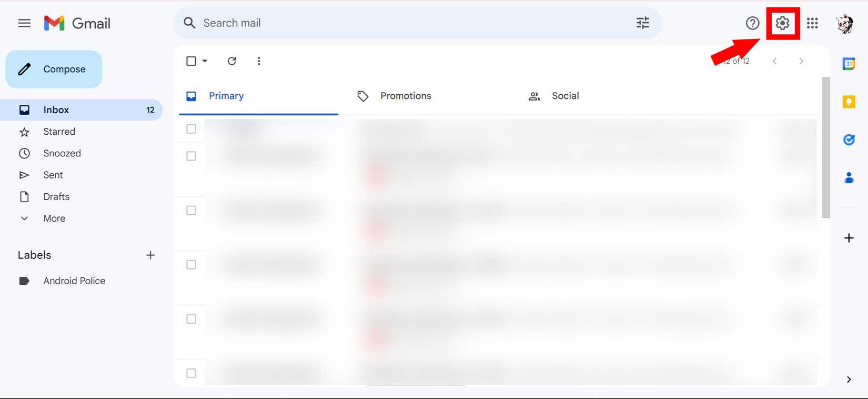Switch to the Promotions tab
The image size is (868, 399).
405,96
